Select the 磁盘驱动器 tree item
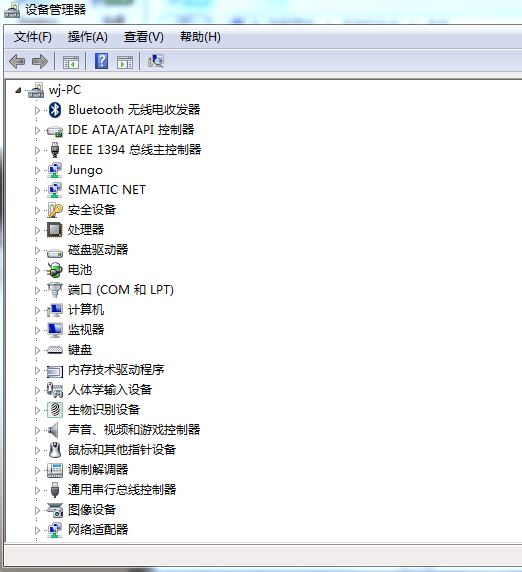The width and height of the screenshot is (522, 572). pos(98,250)
